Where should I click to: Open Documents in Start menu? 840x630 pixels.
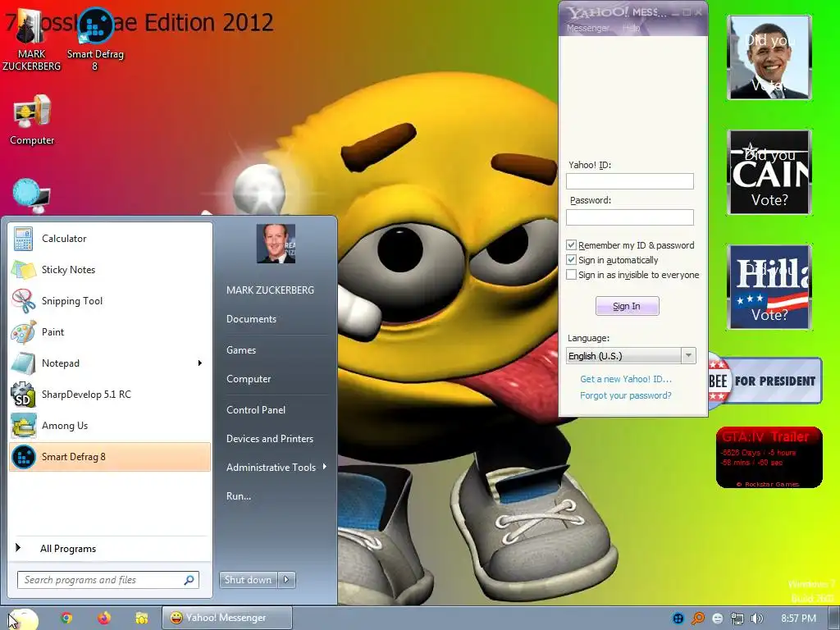coord(251,319)
